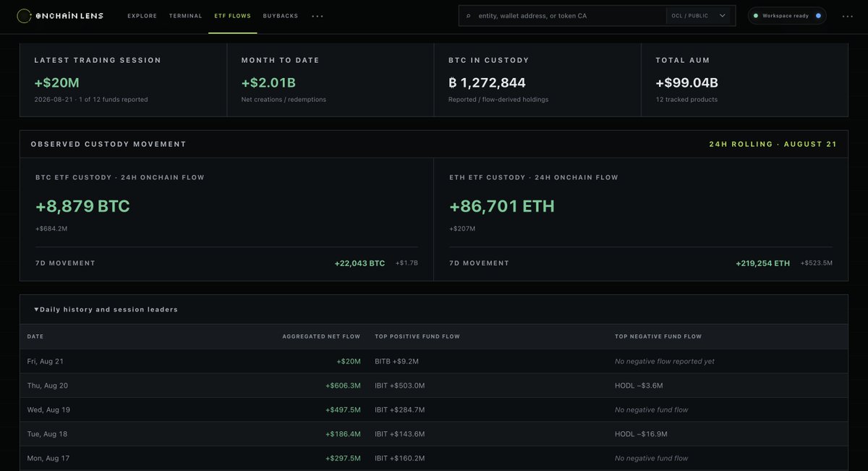Click the TOP POSITIVE FUND FLOW header
Viewport: 868px width, 471px height.
click(417, 336)
